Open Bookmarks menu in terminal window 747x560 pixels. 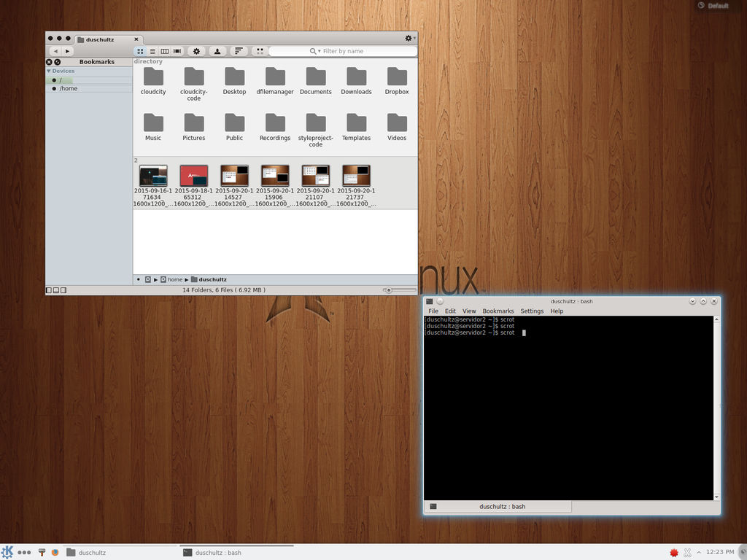tap(498, 311)
